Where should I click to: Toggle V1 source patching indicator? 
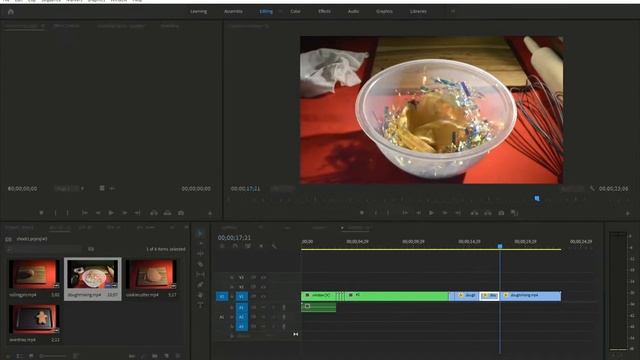[222, 296]
